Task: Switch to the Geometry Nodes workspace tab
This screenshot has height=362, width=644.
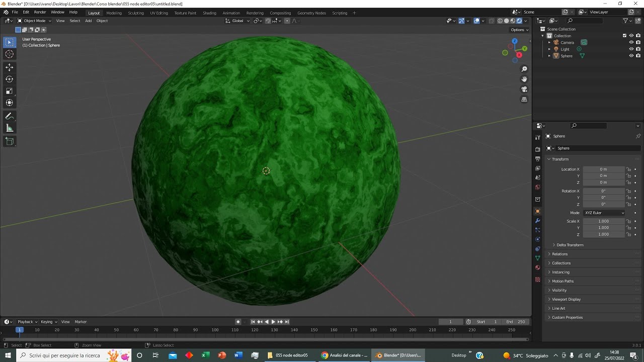Action: [311, 13]
